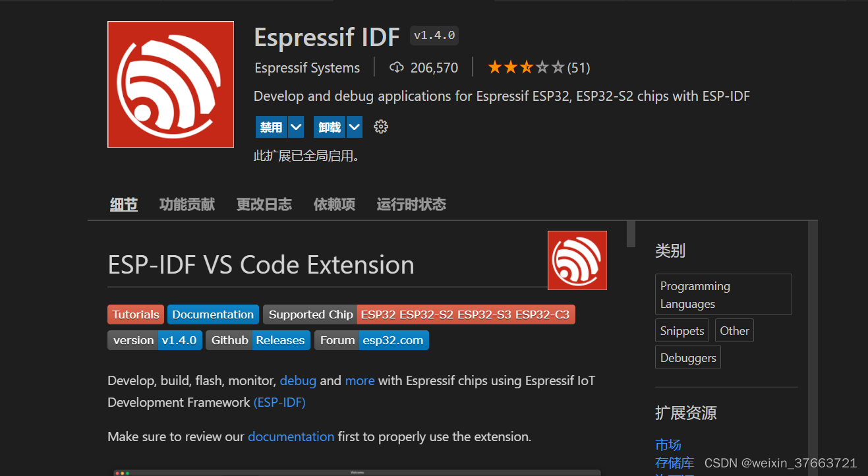This screenshot has width=868, height=476.
Task: Click the Tutorials badge
Action: [x=136, y=314]
